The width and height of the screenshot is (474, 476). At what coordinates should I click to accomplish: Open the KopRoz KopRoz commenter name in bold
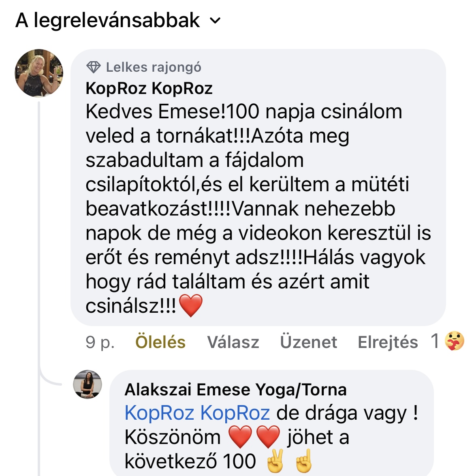tap(149, 88)
